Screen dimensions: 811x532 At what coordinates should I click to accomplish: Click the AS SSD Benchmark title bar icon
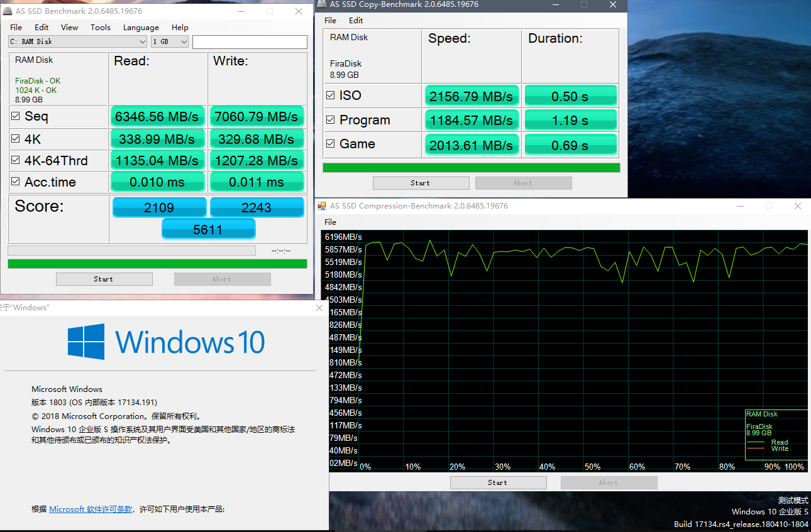pyautogui.click(x=8, y=11)
